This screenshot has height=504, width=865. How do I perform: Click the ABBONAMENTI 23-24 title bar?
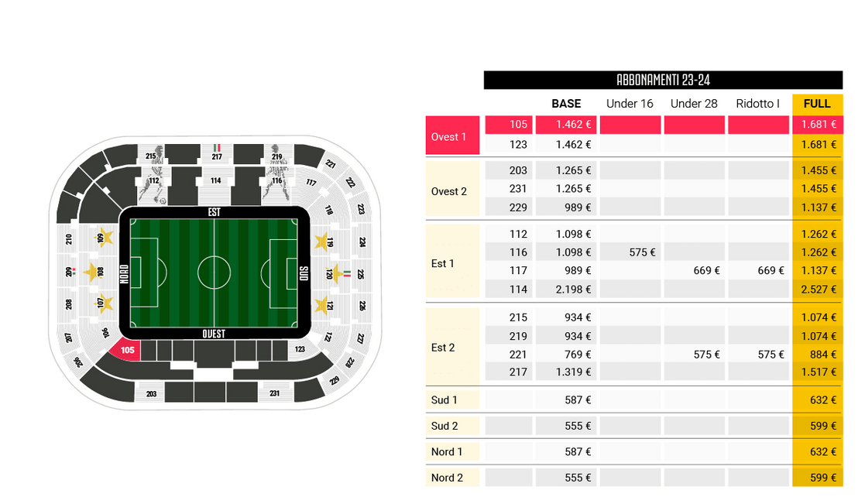point(663,80)
